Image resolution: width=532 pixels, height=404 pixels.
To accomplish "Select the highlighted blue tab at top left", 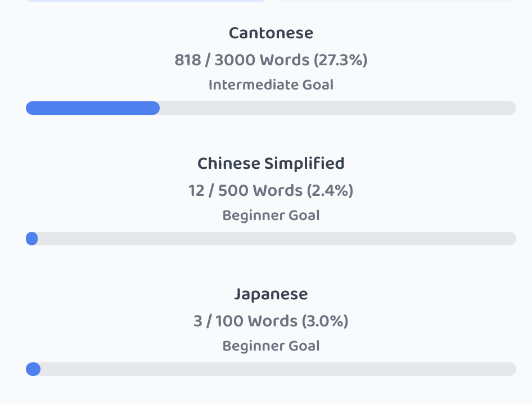I will pos(146,1).
